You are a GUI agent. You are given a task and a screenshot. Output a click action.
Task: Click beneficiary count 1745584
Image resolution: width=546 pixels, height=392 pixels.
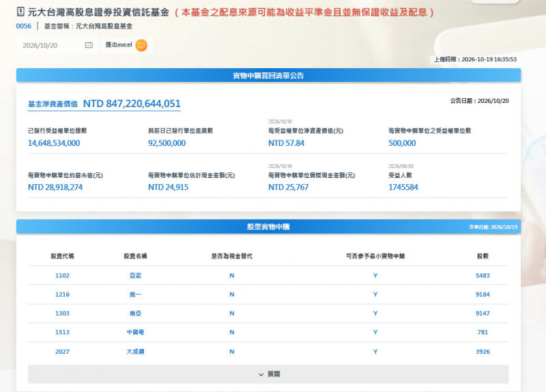tap(403, 187)
